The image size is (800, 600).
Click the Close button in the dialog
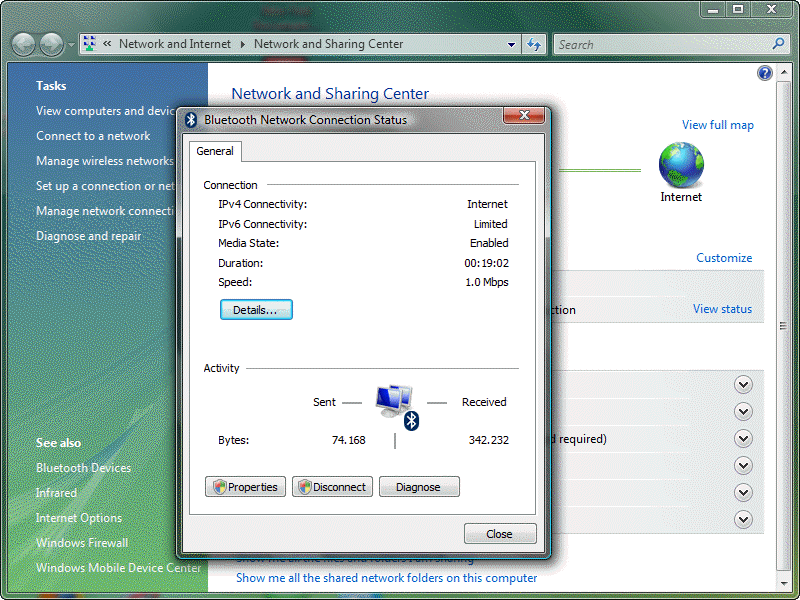coord(500,534)
